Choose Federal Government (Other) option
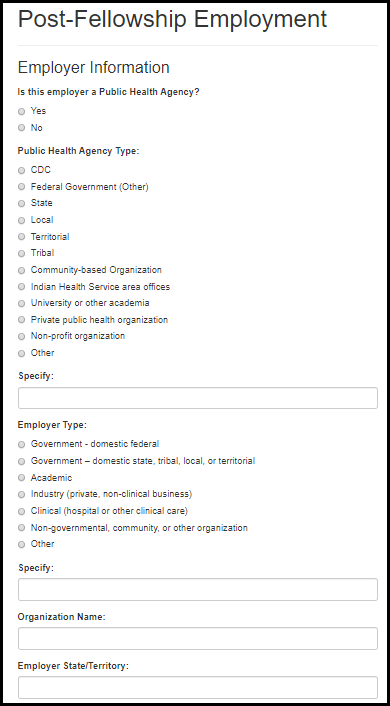This screenshot has height=706, width=390. [x=21, y=187]
